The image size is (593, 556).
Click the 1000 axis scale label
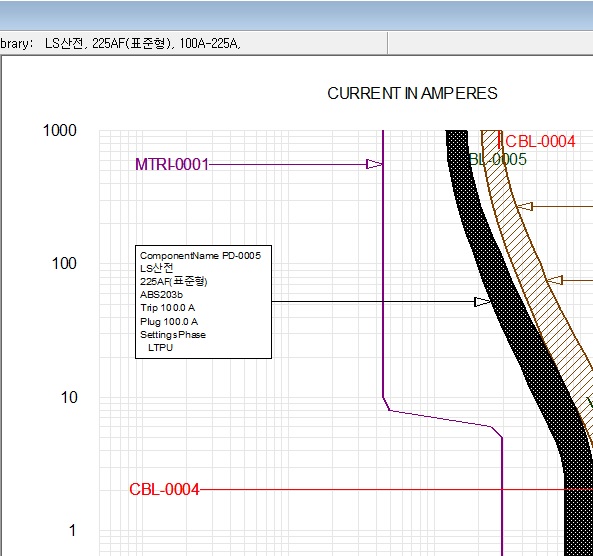[60, 130]
